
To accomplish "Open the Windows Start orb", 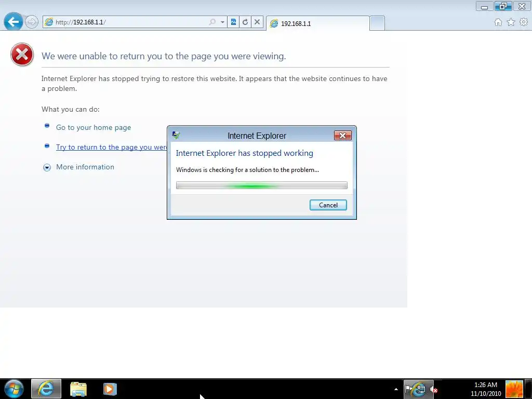I will [x=14, y=389].
